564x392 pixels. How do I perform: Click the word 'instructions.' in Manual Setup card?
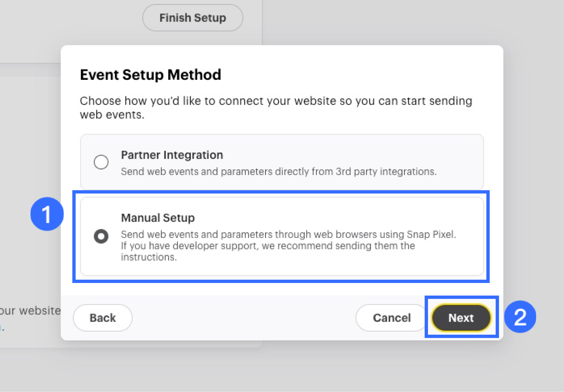coord(149,257)
